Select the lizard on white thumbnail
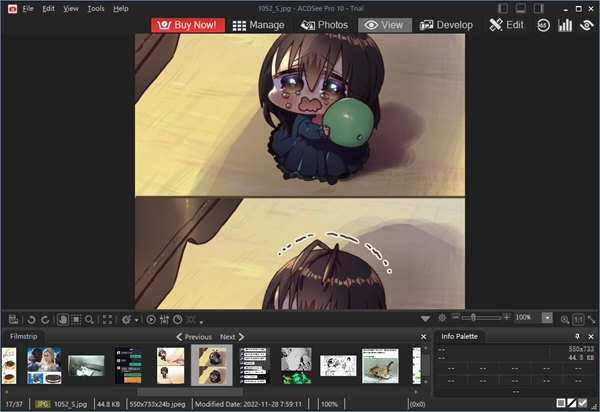 coord(380,366)
